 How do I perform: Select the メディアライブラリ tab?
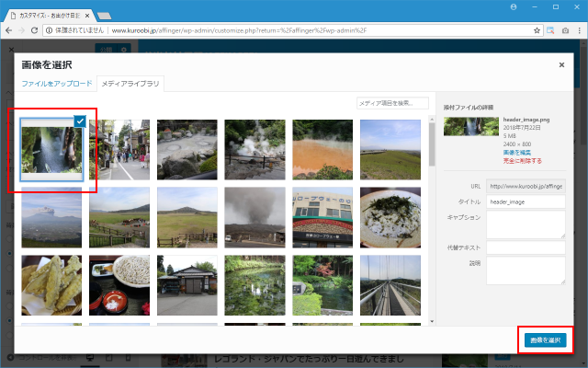pyautogui.click(x=130, y=84)
